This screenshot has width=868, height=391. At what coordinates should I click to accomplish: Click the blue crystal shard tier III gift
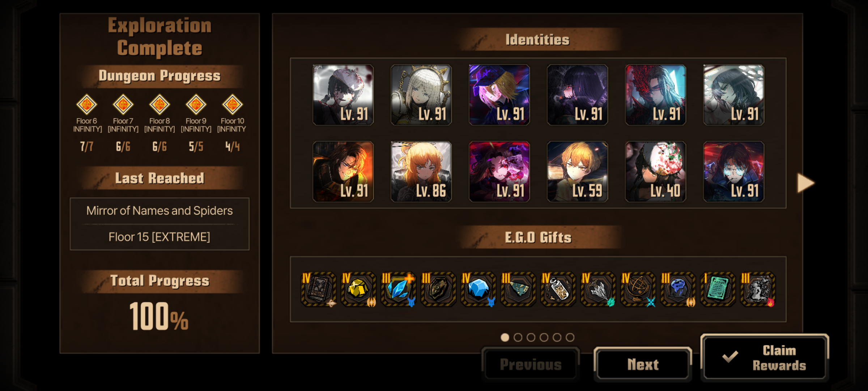coord(398,289)
